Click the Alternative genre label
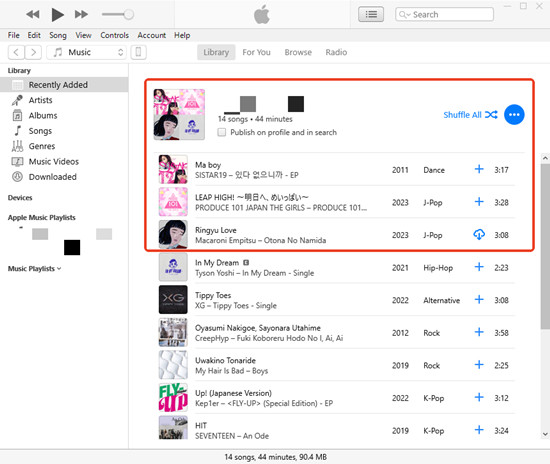Screen dimensions: 550x464 click(441, 301)
